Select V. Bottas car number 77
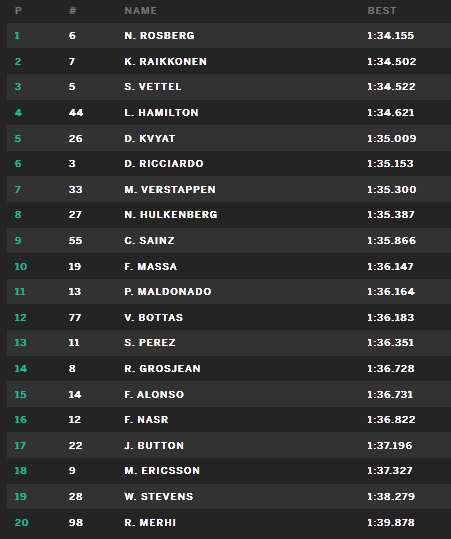Screen dimensions: 451x539 click(x=75, y=317)
